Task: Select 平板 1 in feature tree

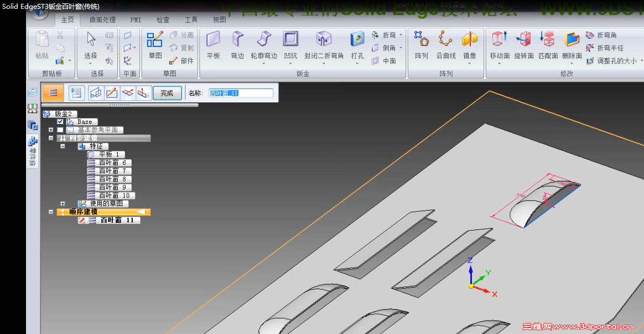Action: coord(105,154)
